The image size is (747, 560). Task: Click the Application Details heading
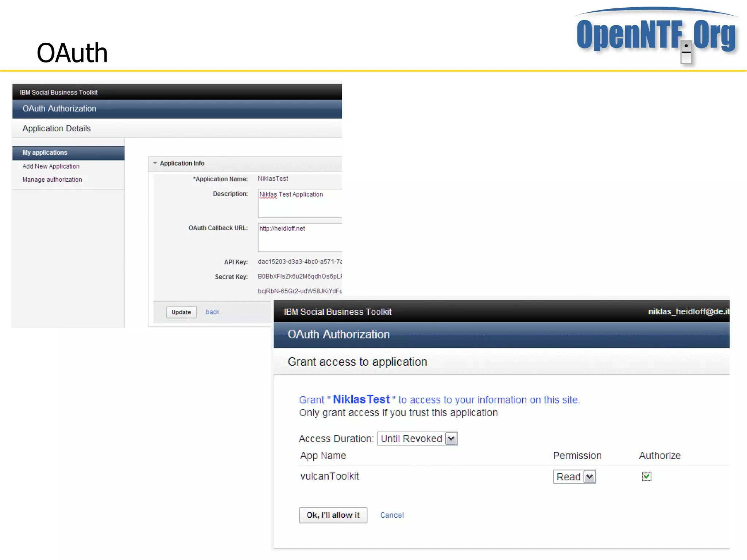pos(57,128)
